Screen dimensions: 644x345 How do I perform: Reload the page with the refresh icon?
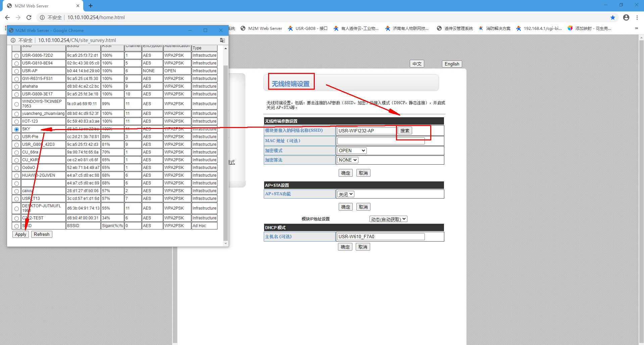point(29,17)
